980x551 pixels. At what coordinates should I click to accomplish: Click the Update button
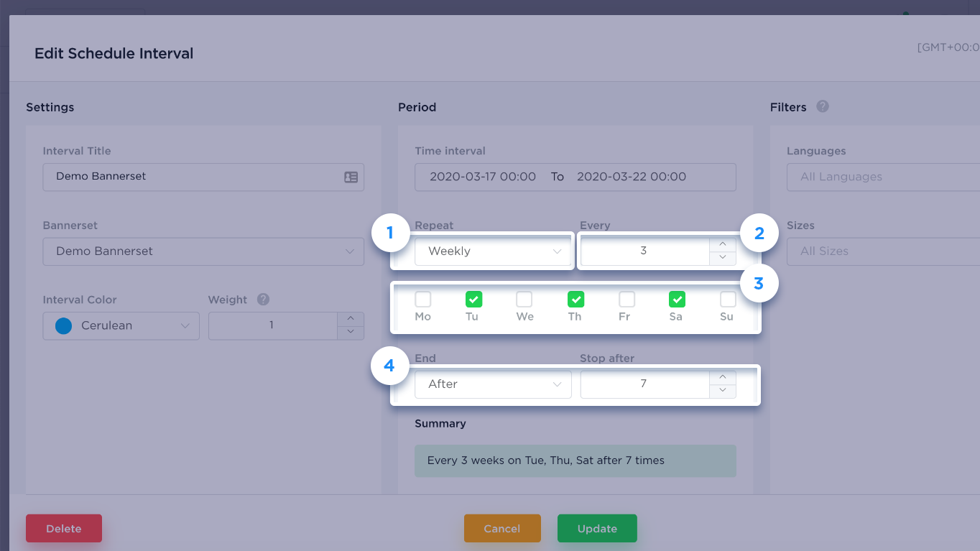click(597, 529)
